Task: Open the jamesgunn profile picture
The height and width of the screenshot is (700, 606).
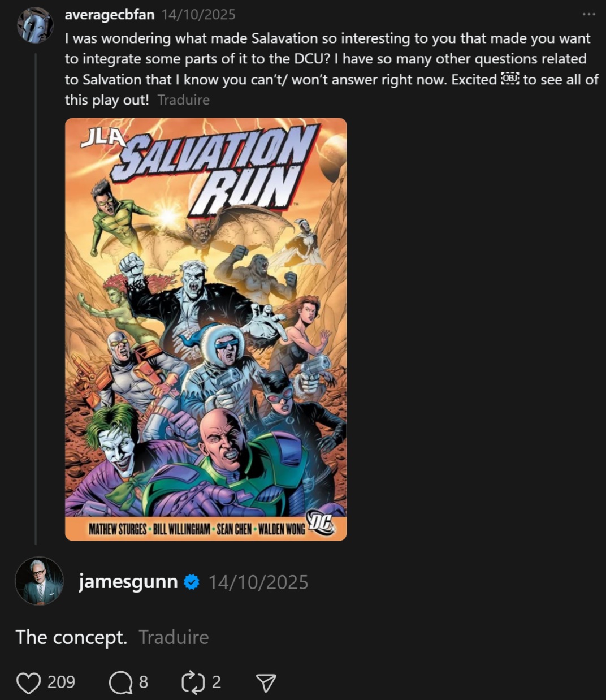Action: pos(39,581)
